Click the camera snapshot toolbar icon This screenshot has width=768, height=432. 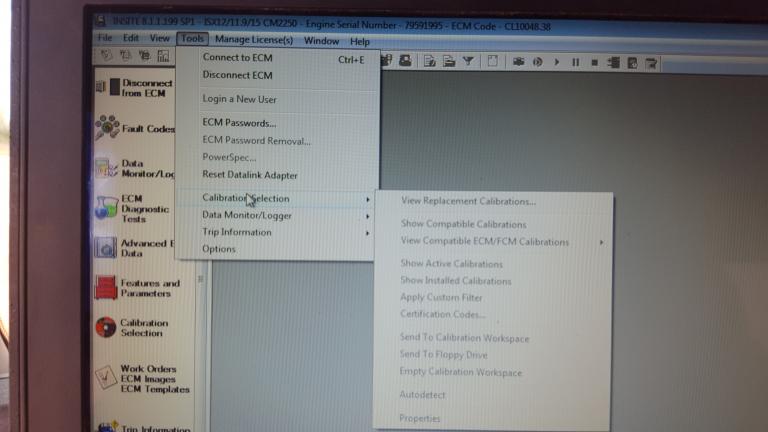tap(518, 62)
